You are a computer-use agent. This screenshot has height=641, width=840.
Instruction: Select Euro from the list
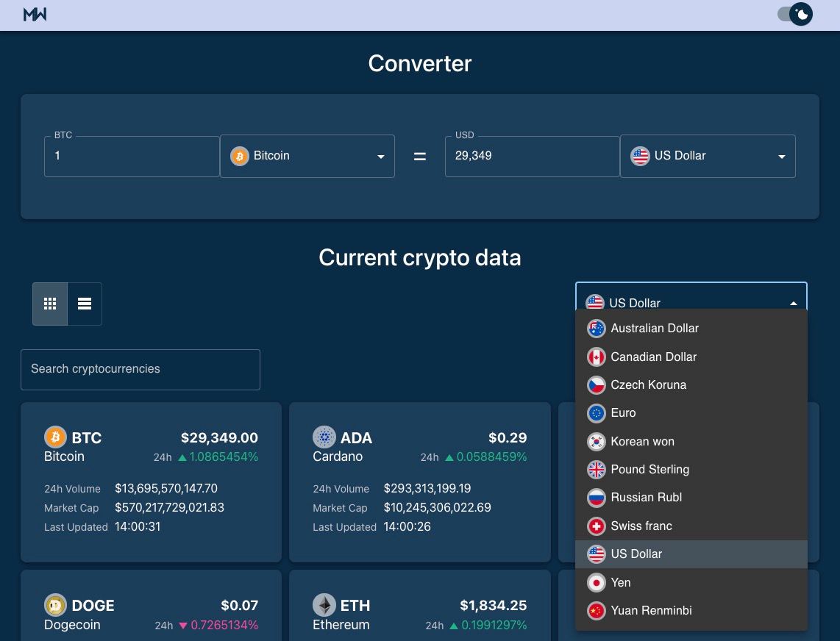coord(691,413)
